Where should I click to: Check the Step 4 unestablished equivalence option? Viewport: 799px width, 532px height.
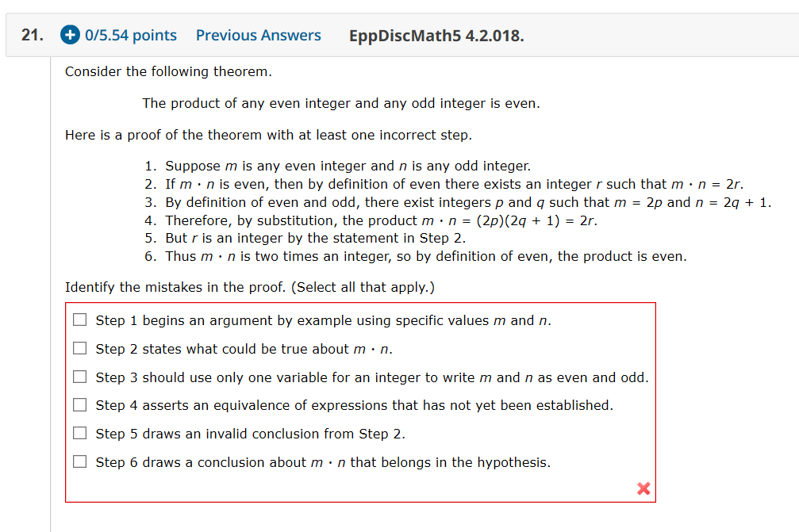[x=79, y=404]
